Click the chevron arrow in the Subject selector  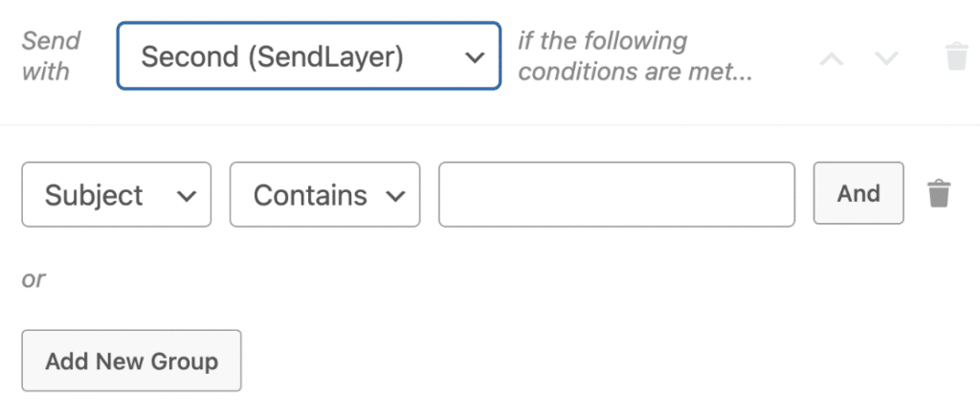click(x=187, y=195)
